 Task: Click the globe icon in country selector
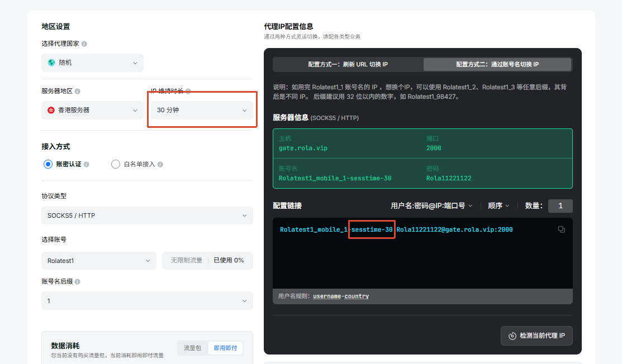(x=51, y=63)
